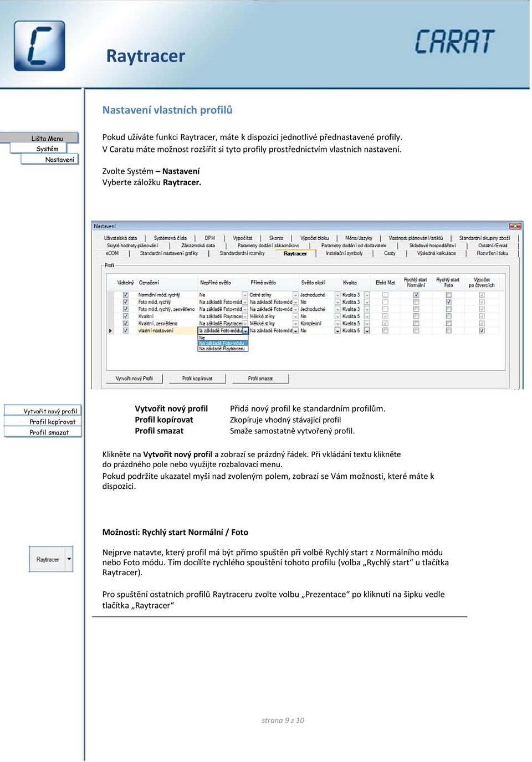The height and width of the screenshot is (762, 532).
Task: Click 'Nastavení' in the left margin menu path
Action: click(50, 159)
